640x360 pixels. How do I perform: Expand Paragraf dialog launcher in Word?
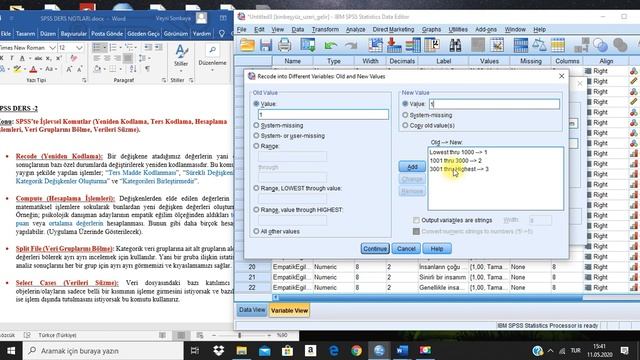click(x=164, y=80)
